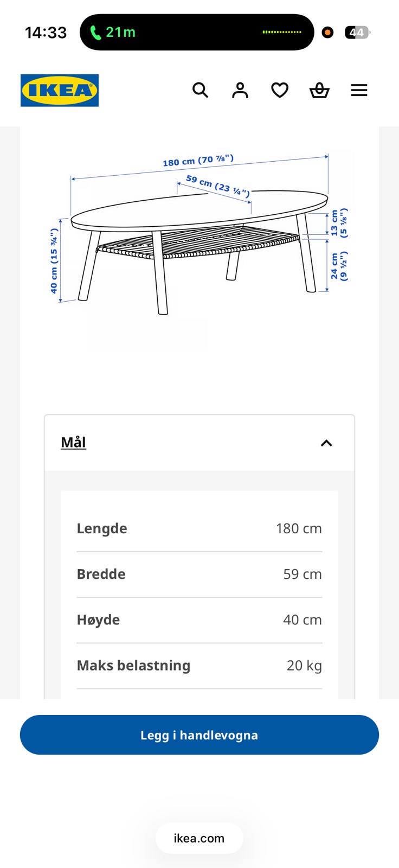
Task: Open the user profile account icon
Action: 240,90
